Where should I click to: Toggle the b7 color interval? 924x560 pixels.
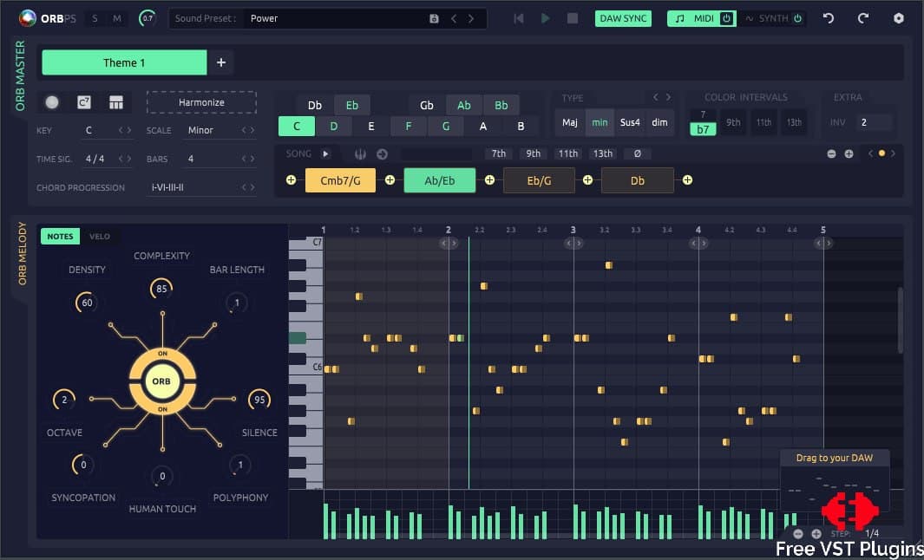tap(703, 129)
